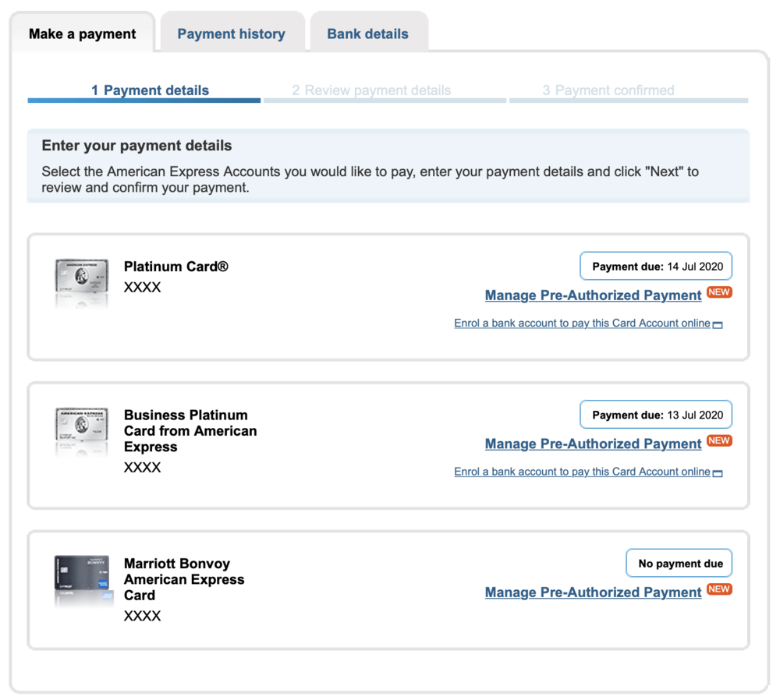Switch to the Payment history tab
This screenshot has height=700, width=780.
(231, 34)
